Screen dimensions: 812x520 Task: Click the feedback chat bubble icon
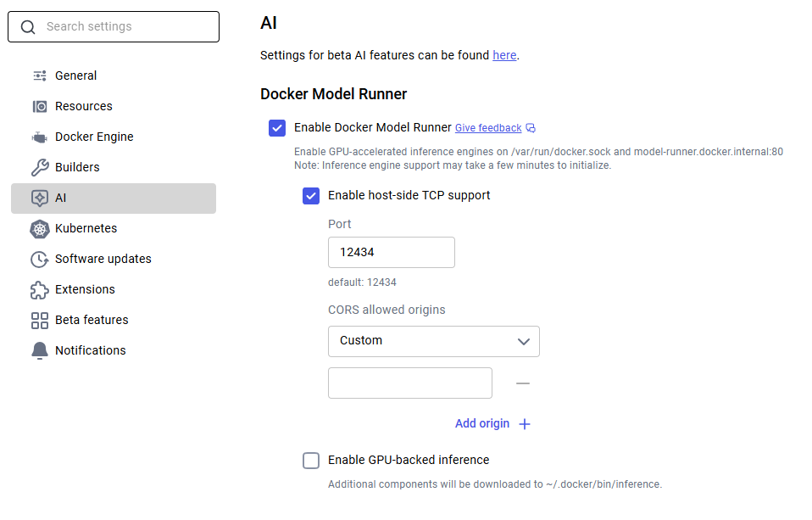coord(531,128)
